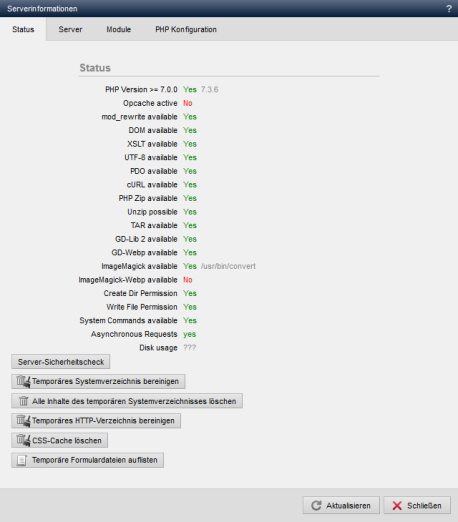Open the PHP Konfiguration tab

(x=186, y=29)
